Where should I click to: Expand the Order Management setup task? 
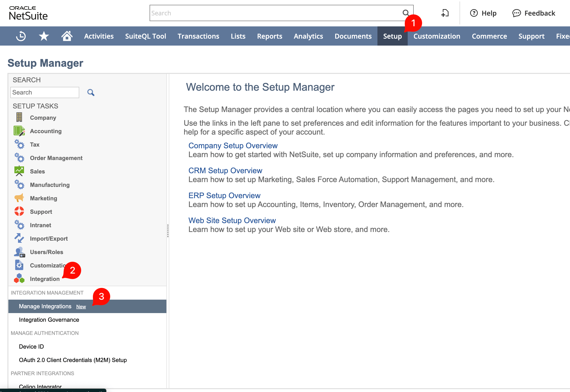tap(56, 158)
